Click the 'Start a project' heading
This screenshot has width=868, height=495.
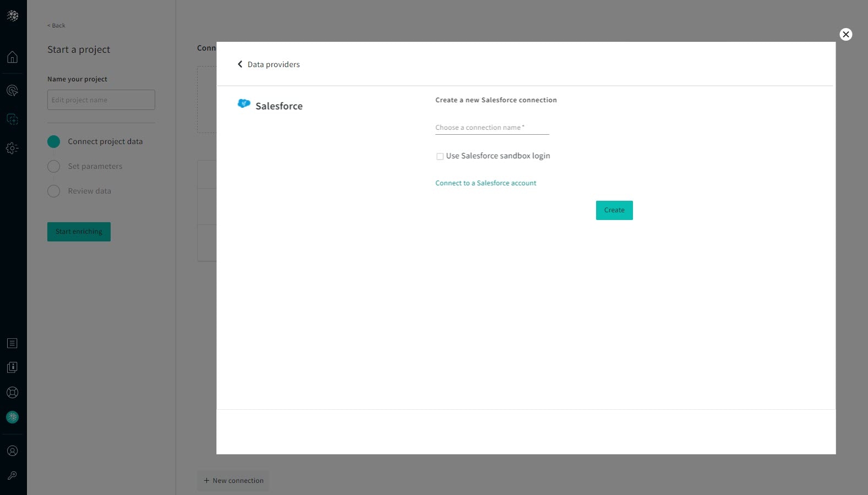point(79,50)
